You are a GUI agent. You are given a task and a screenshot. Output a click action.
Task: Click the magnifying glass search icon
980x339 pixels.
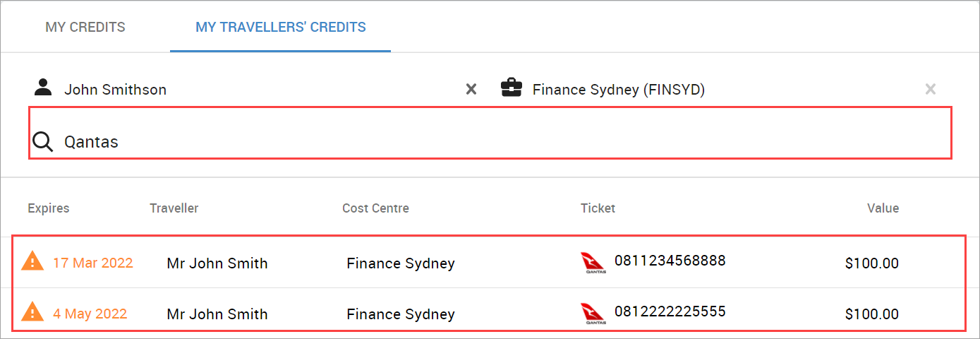point(43,141)
